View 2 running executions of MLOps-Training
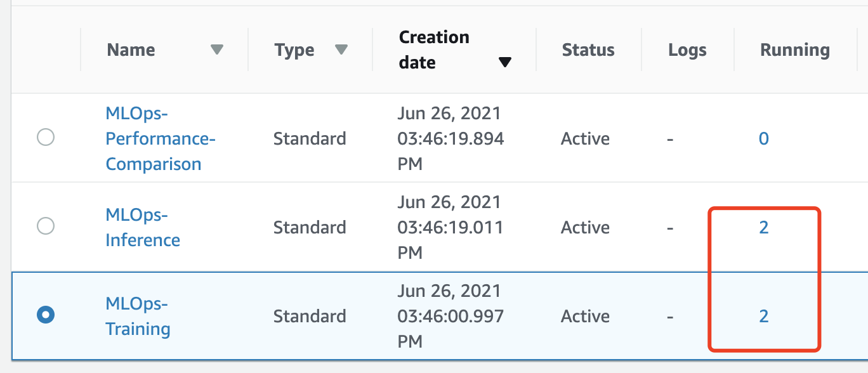Viewport: 868px width, 373px height. (764, 316)
